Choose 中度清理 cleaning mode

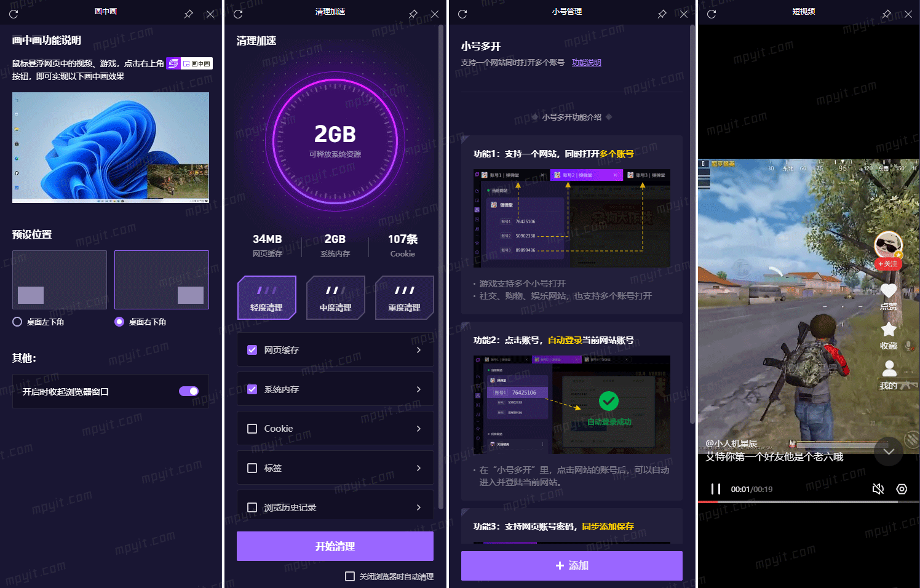(x=336, y=298)
